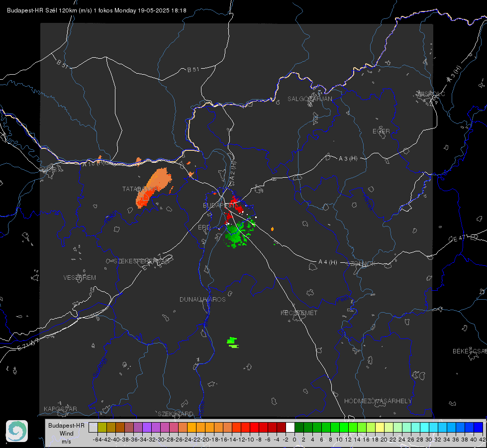This screenshot has height=448, width=487.
Task: Click the 'A 2 (H)' road label near Budapest
Action: coord(233,171)
